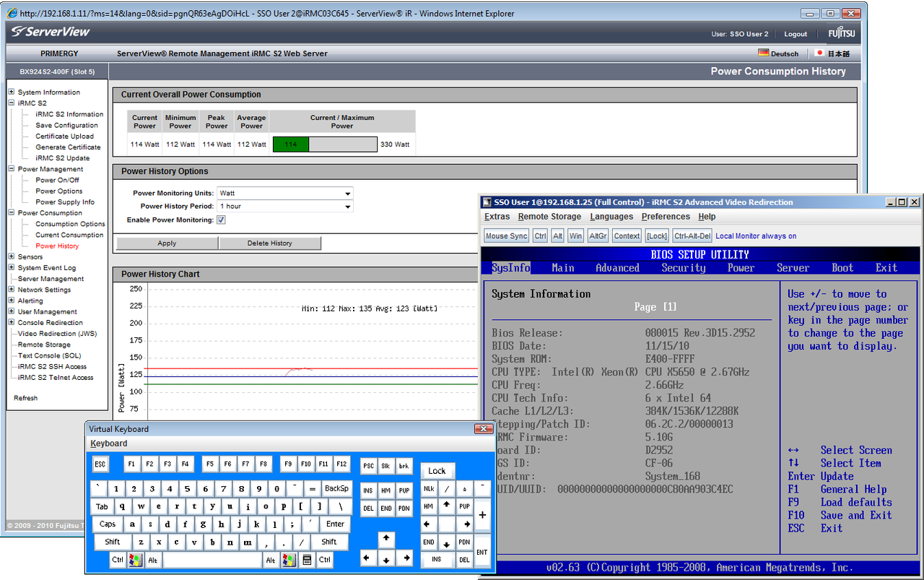Collapse Power Consumption tree node
The image size is (924, 580).
[x=12, y=213]
